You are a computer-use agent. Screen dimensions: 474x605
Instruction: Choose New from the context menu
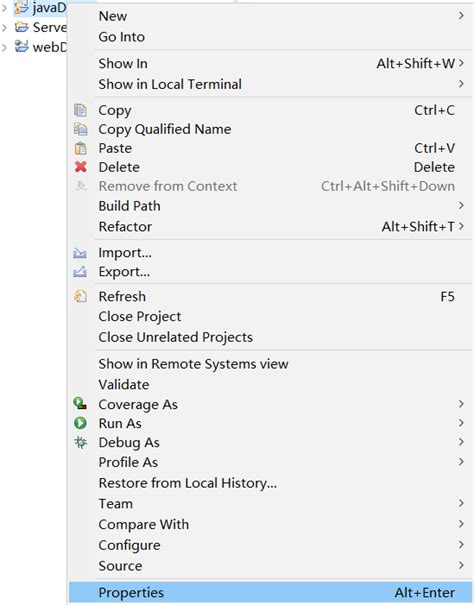pos(270,16)
